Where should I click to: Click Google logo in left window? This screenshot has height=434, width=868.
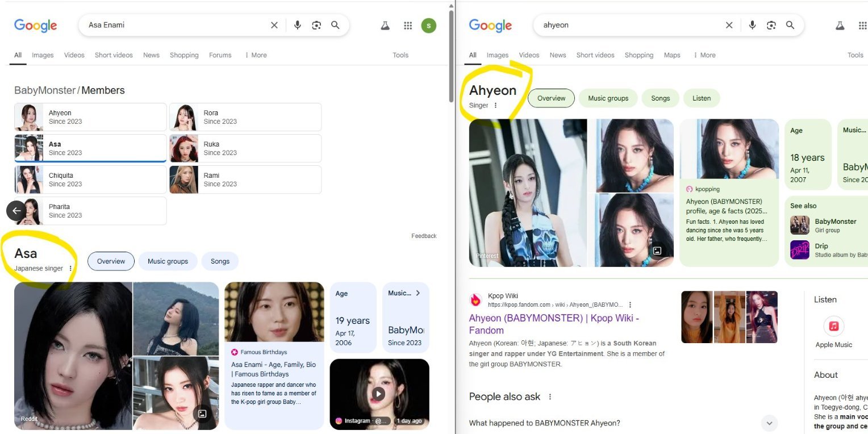tap(36, 26)
